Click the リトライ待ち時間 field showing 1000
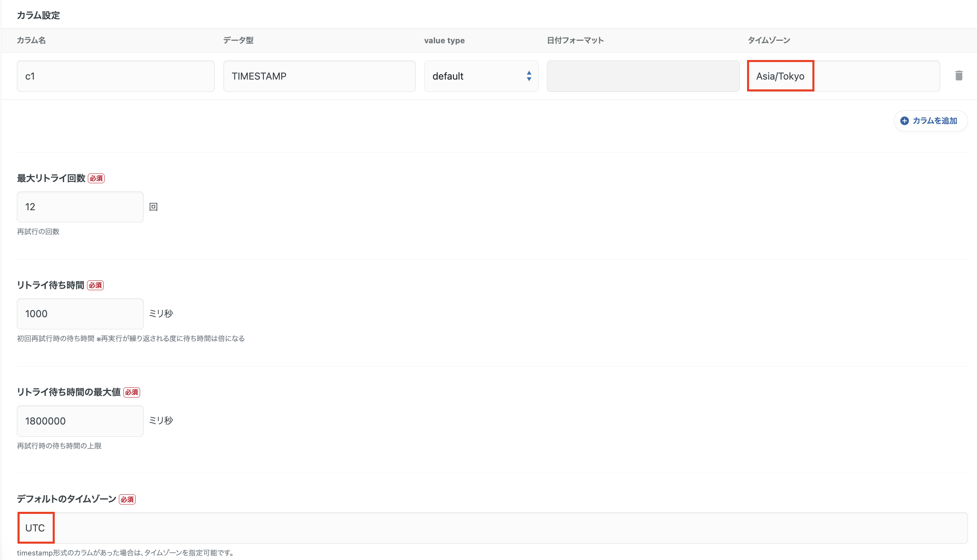 point(80,314)
